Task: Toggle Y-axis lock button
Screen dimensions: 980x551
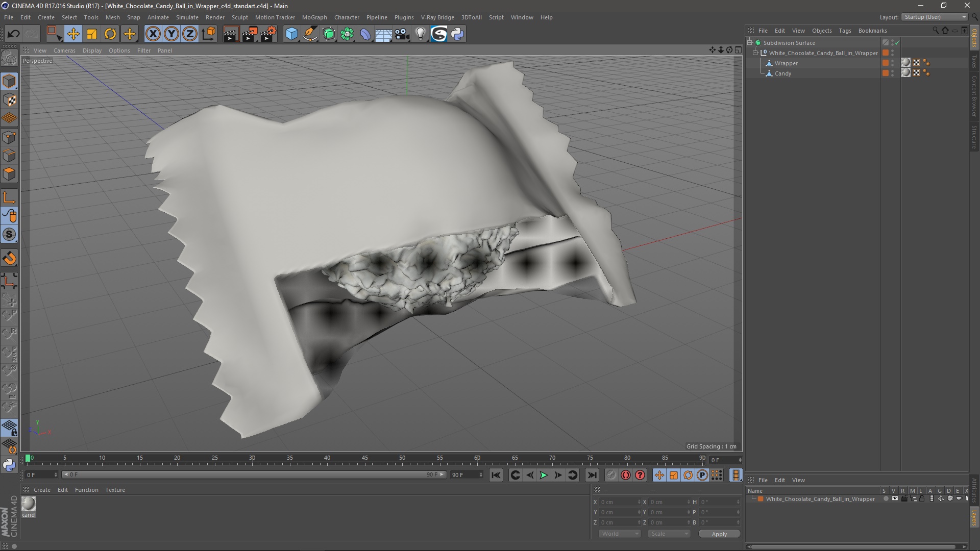Action: [171, 34]
